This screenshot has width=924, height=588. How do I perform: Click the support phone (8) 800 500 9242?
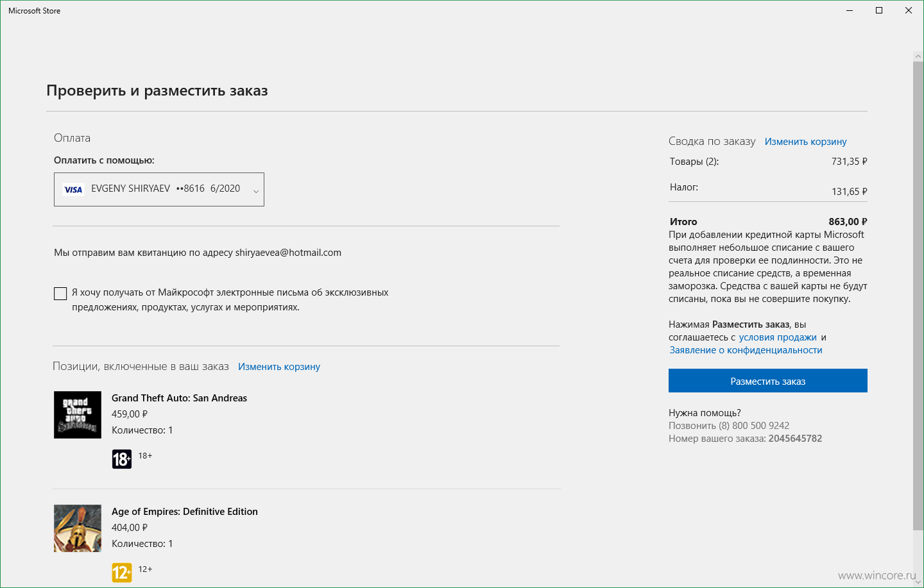754,426
